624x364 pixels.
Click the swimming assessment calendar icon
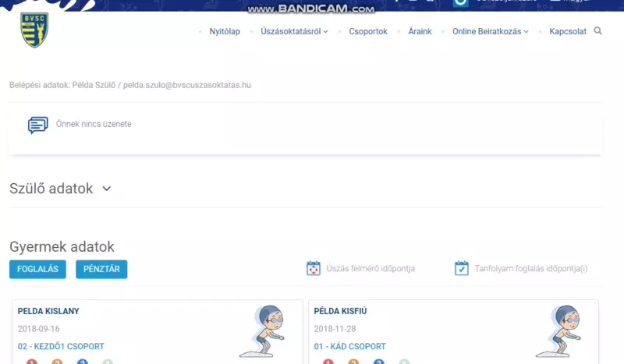[x=314, y=269]
